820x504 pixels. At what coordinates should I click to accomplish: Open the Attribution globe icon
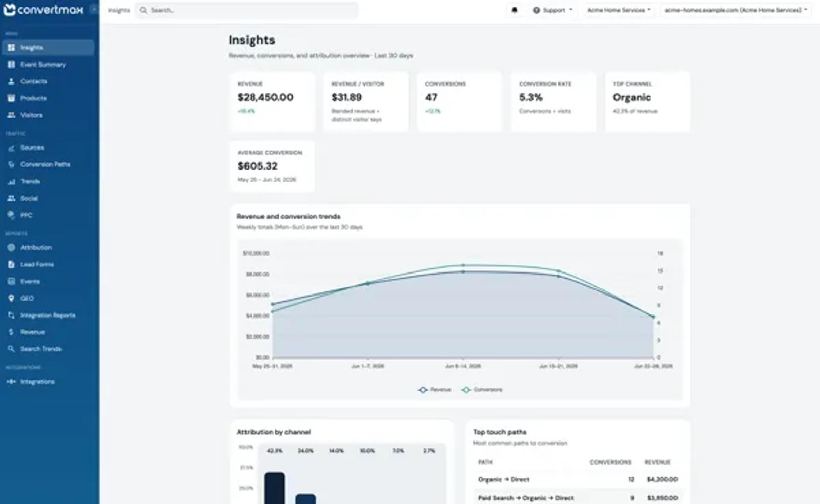(11, 248)
